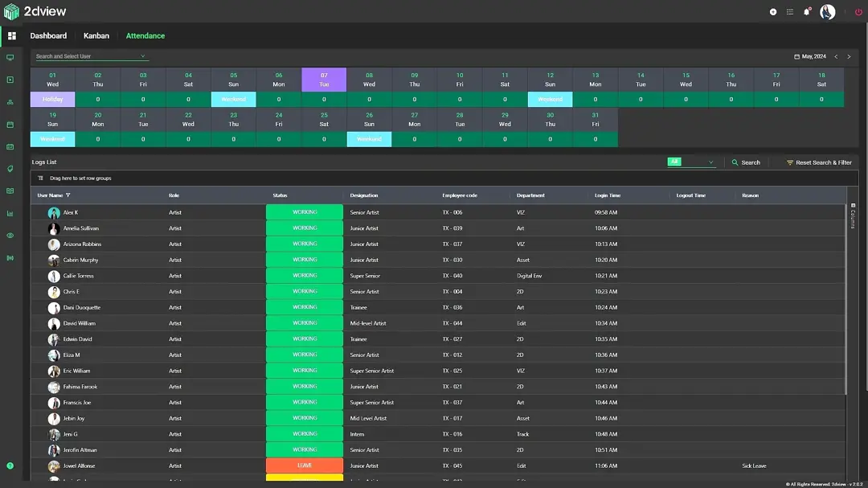Switch to the Dashboard tab
This screenshot has width=868, height=488.
tap(48, 36)
